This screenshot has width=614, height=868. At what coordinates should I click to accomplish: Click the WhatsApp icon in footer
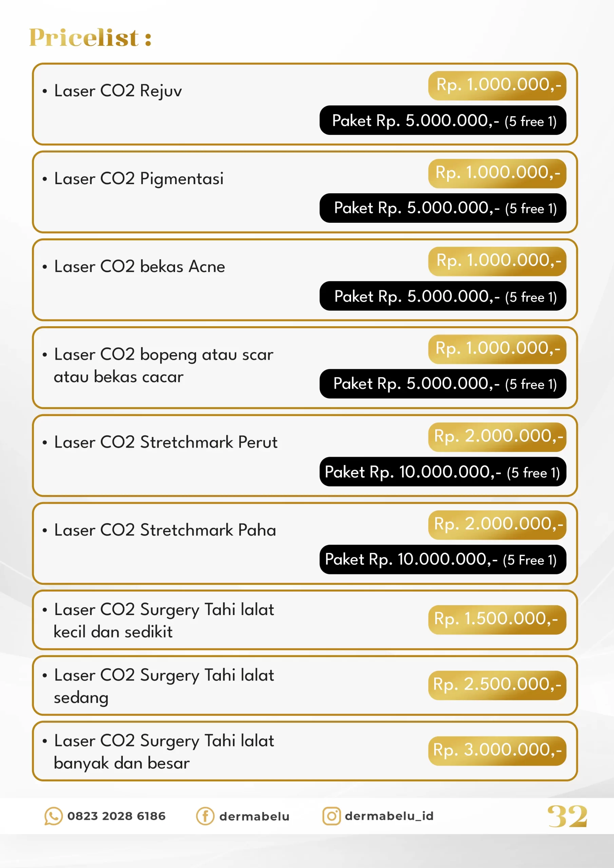[x=53, y=816]
